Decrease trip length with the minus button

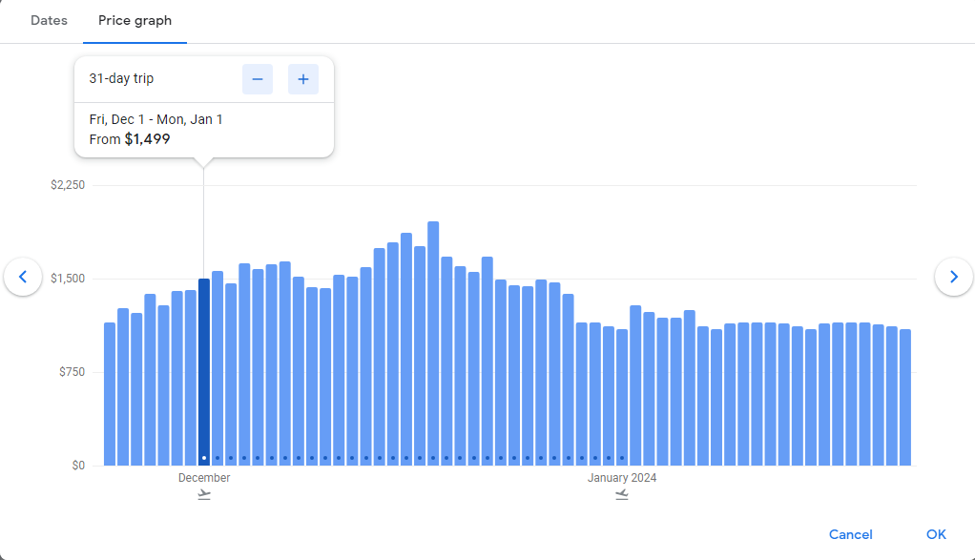[x=258, y=79]
